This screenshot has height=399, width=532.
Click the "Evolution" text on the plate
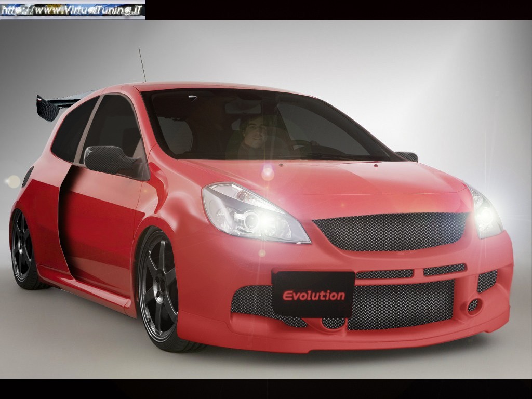314,296
